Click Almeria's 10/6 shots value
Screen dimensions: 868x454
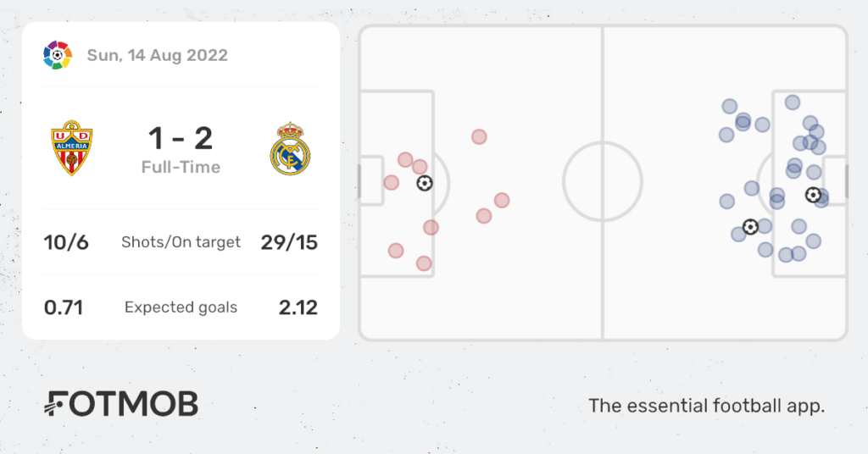pyautogui.click(x=66, y=242)
